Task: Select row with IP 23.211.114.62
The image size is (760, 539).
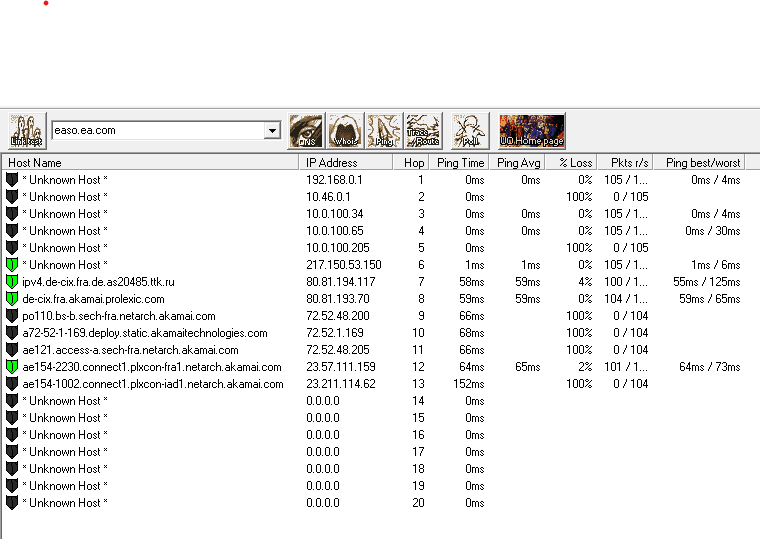Action: point(340,384)
